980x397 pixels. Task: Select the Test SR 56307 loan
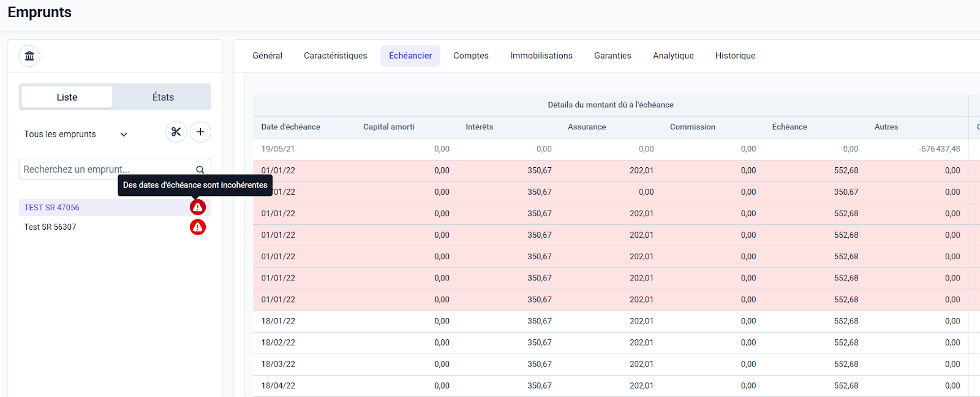coord(50,227)
